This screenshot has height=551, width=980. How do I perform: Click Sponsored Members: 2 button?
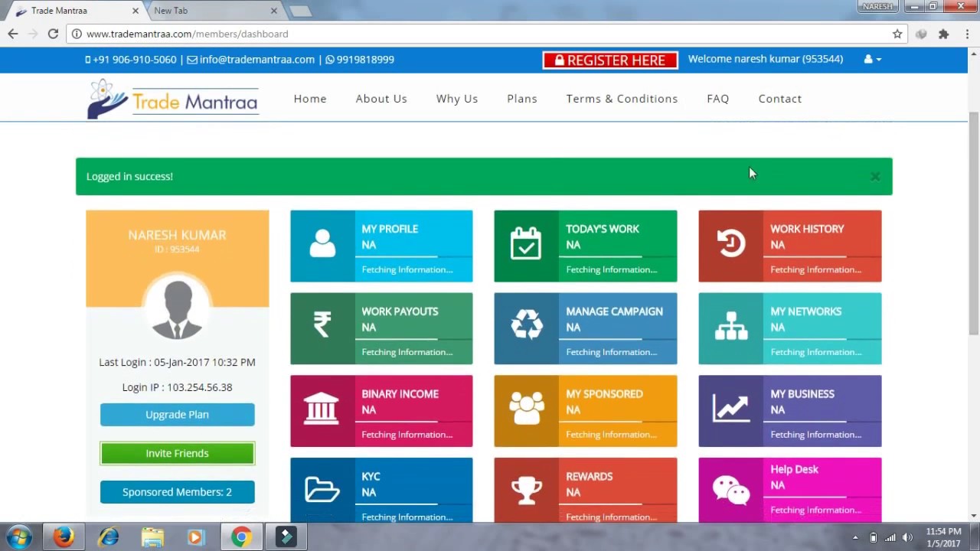click(178, 492)
